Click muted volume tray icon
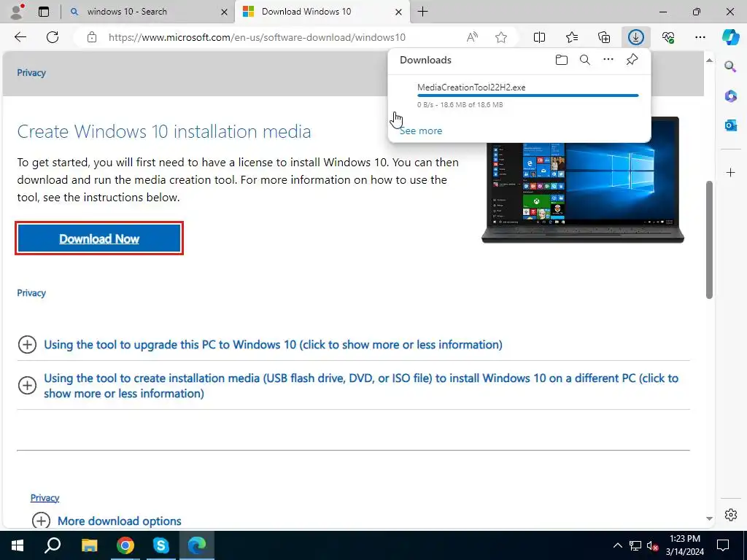This screenshot has width=747, height=560. 652,545
